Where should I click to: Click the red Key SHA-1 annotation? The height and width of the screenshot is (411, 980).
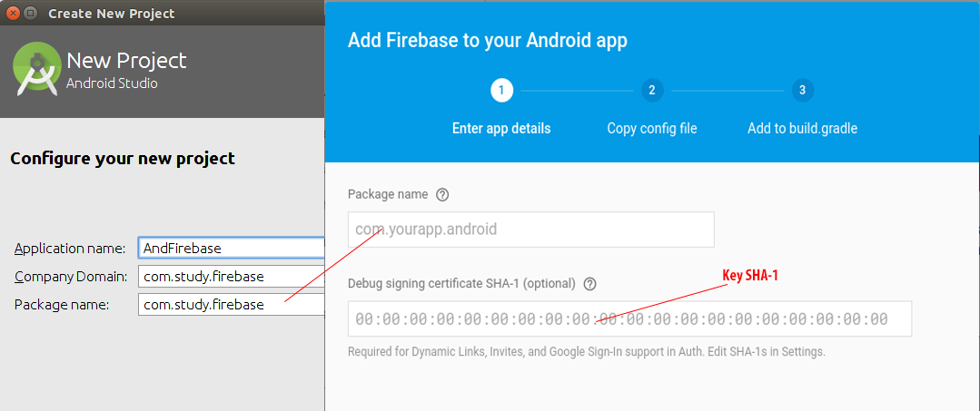click(x=750, y=276)
